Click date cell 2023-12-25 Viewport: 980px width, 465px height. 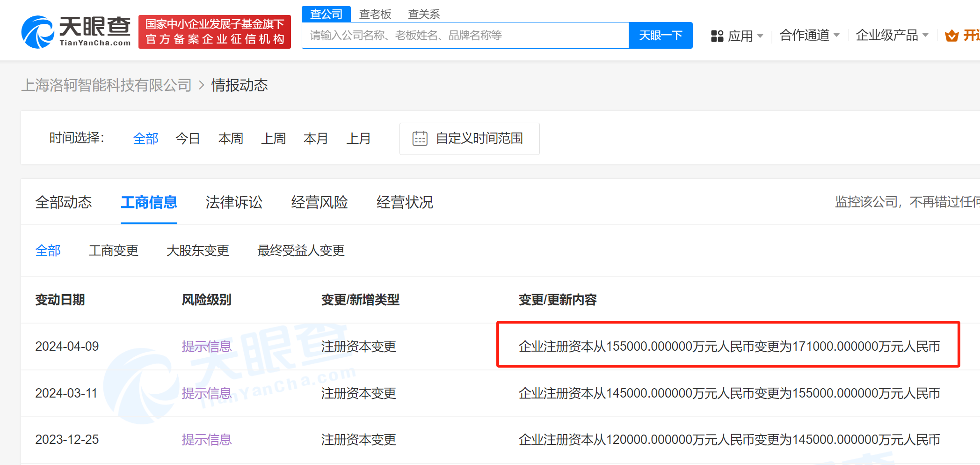67,440
